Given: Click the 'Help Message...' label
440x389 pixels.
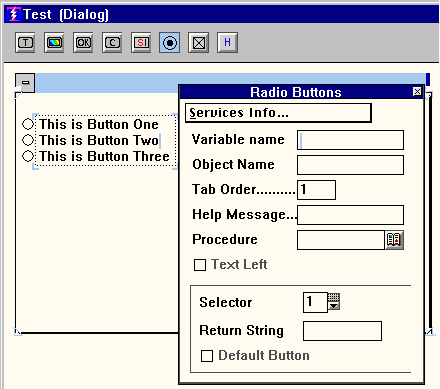Looking at the screenshot, I should (x=245, y=215).
